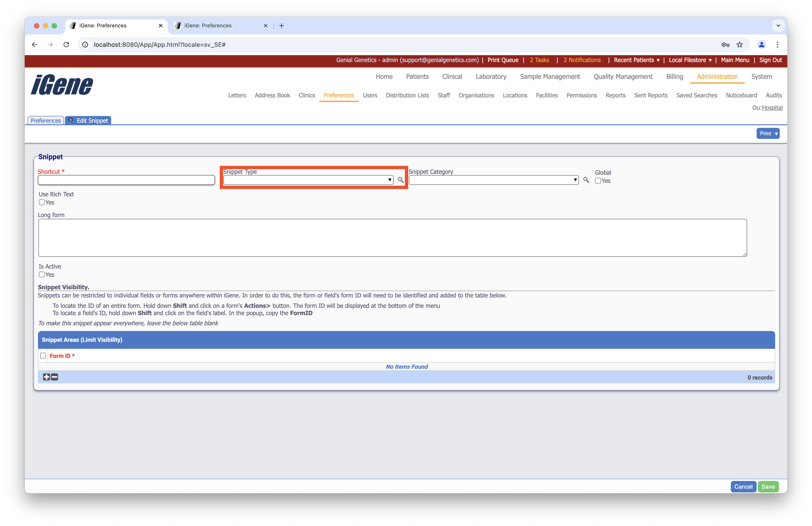
Task: Check the Is Active Yes checkbox
Action: pos(42,274)
